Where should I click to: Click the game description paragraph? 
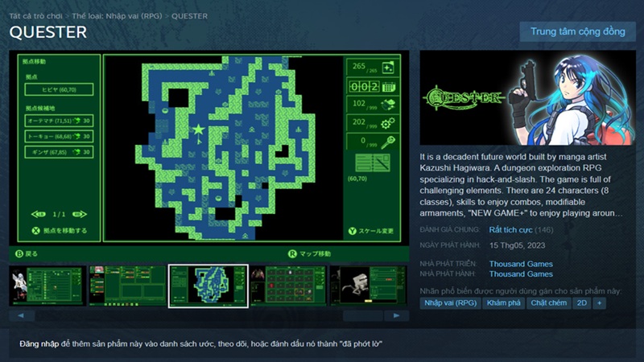coord(520,185)
